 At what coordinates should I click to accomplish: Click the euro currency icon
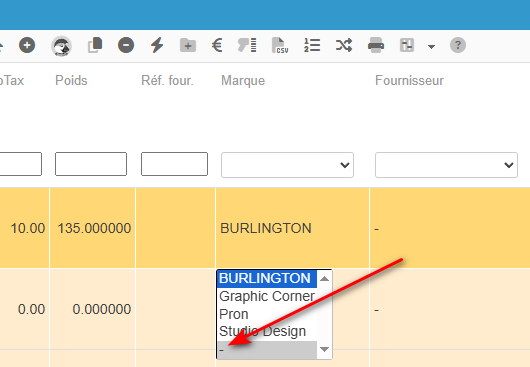[x=217, y=45]
